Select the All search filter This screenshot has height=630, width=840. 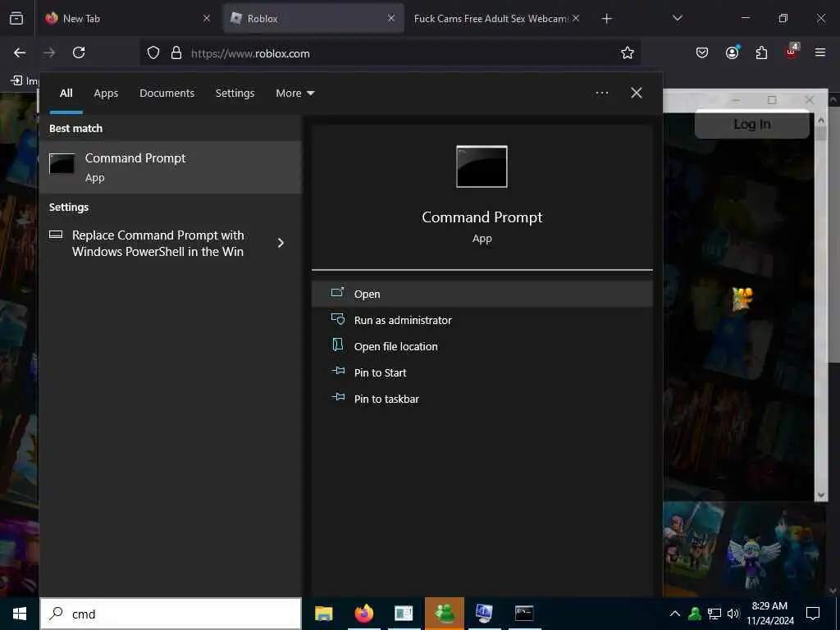click(x=66, y=94)
